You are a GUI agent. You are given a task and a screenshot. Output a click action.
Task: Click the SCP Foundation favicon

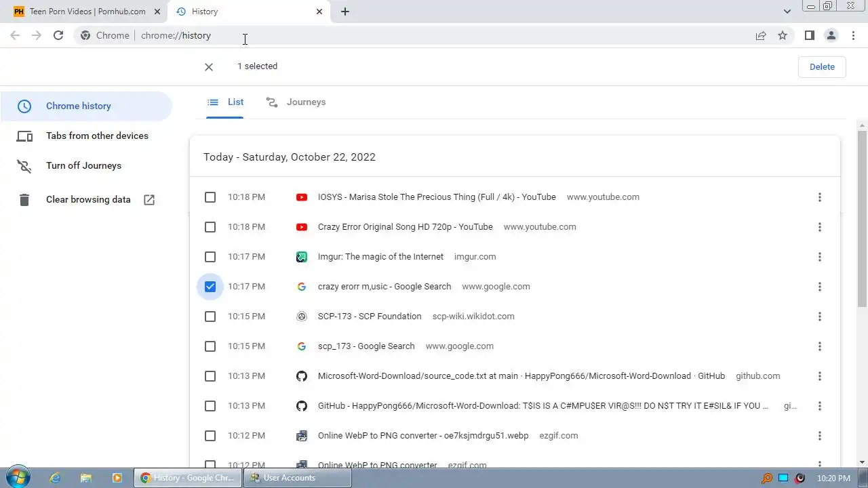[x=302, y=317]
